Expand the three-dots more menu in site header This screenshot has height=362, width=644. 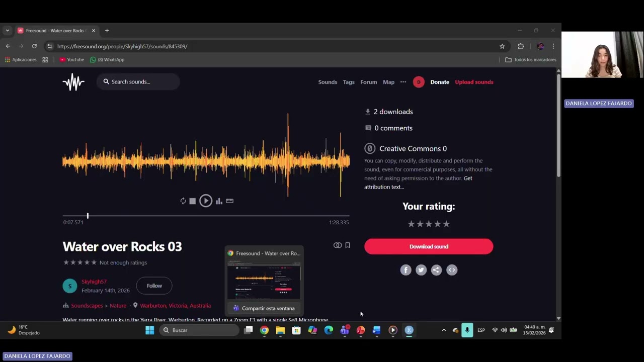click(x=403, y=82)
